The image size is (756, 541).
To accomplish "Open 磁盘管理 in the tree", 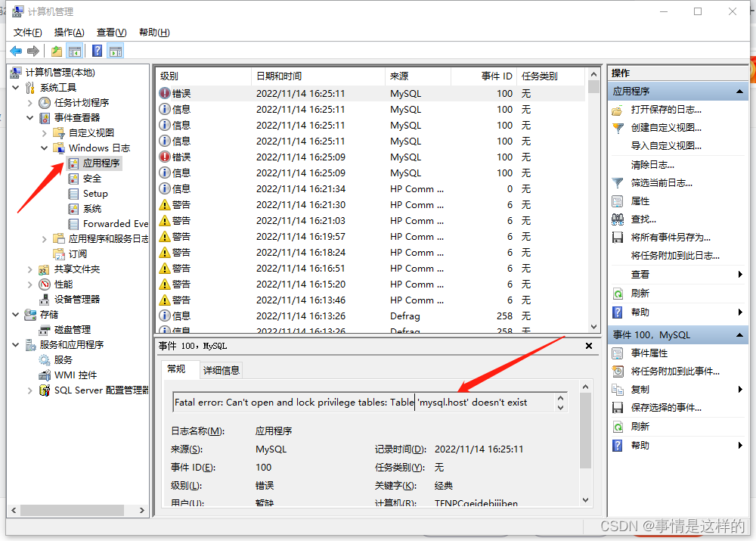I will [73, 330].
